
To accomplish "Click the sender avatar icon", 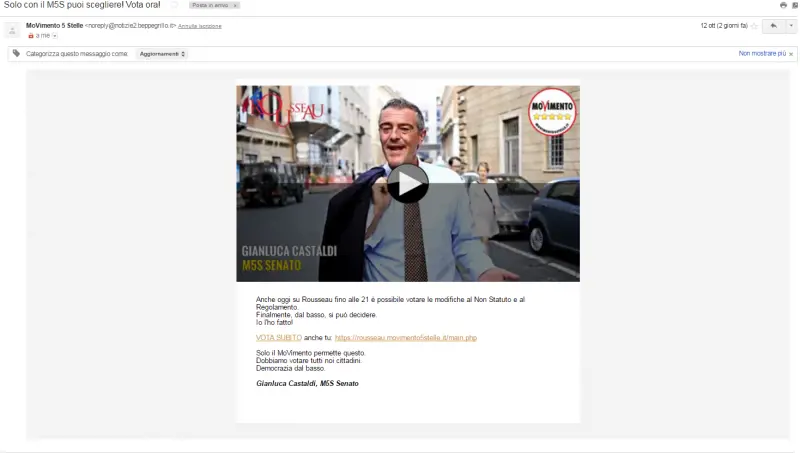I will [x=13, y=30].
